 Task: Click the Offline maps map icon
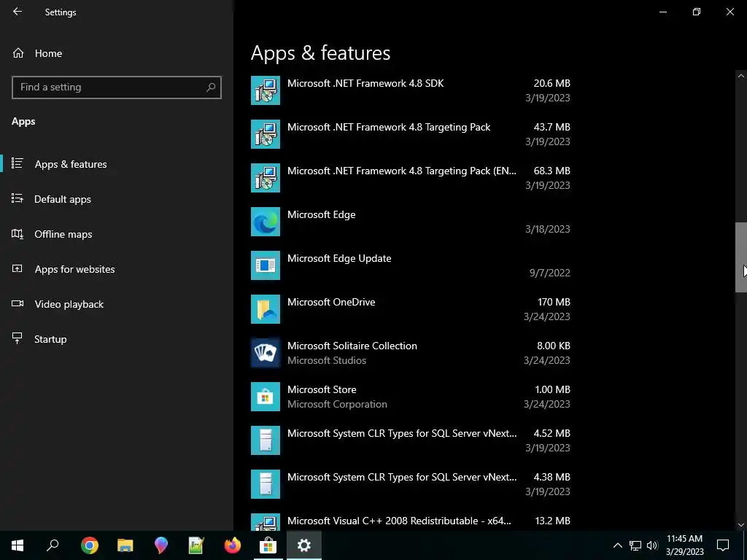click(18, 234)
